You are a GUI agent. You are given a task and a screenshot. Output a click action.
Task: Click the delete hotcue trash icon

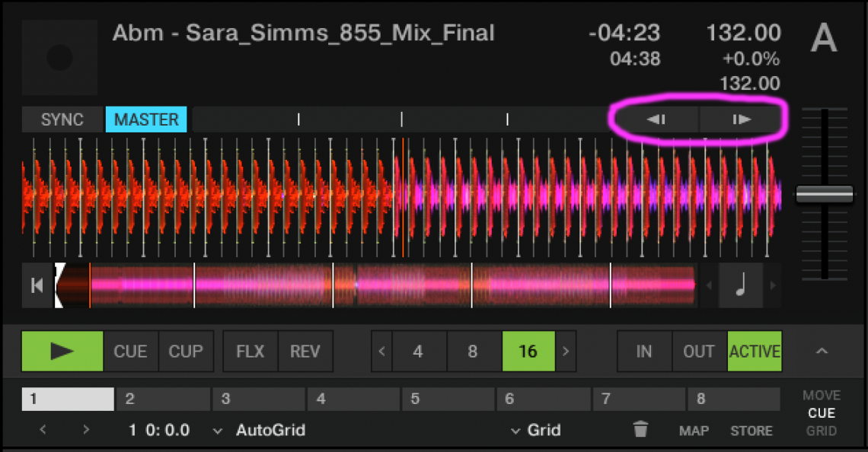640,430
